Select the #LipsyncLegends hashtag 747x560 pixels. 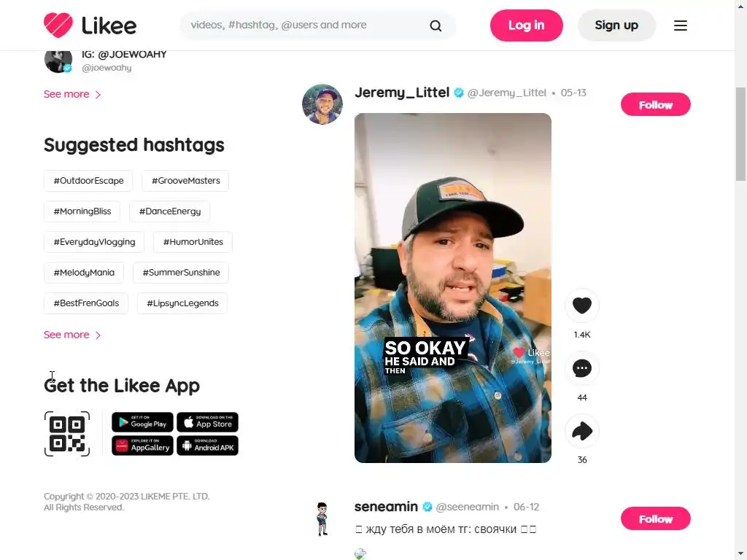(182, 303)
